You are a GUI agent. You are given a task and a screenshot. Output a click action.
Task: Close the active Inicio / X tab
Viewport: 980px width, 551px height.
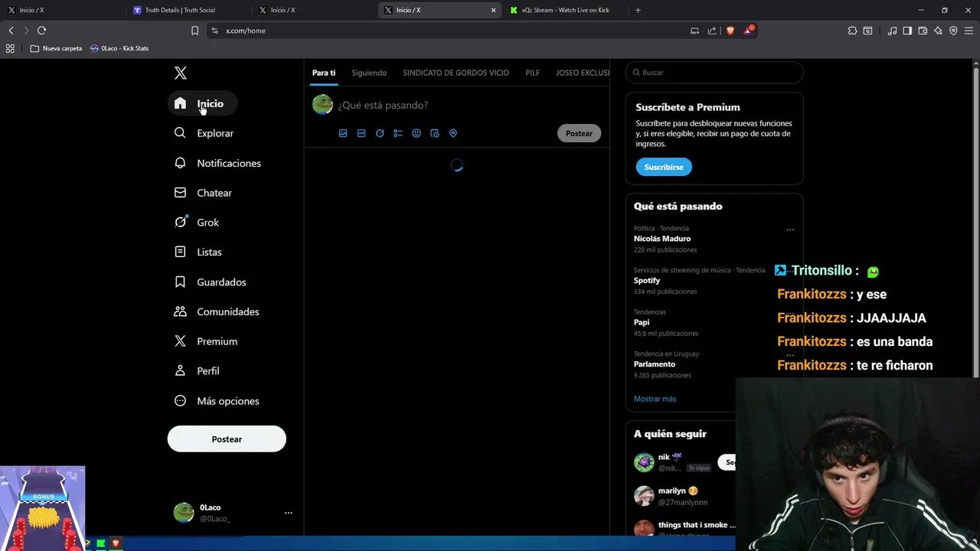[493, 10]
